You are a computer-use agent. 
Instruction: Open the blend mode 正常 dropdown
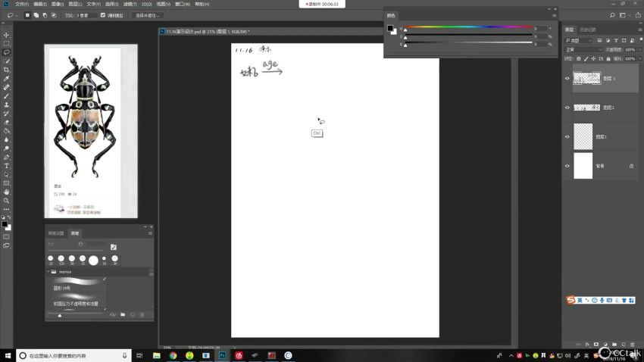point(582,50)
